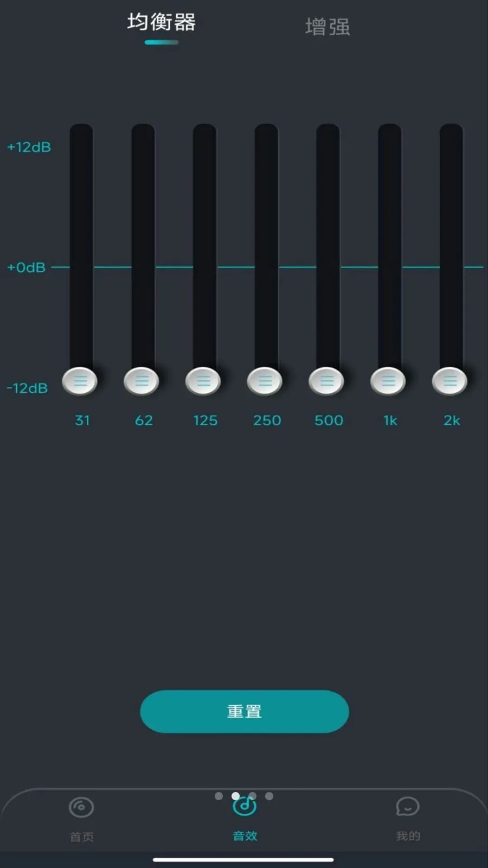The width and height of the screenshot is (488, 868).
Task: Switch to the 增强 enhancement tab
Action: (x=328, y=27)
